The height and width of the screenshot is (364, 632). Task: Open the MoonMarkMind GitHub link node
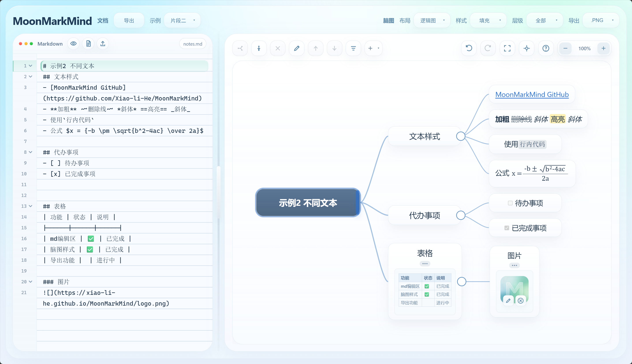tap(532, 95)
